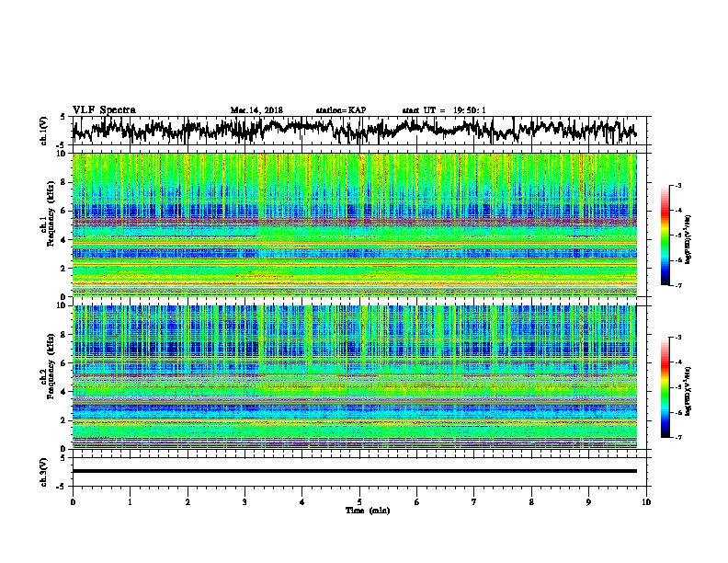Click the "-3" label on ch.1 colorbar
This screenshot has width=728, height=563.
click(677, 185)
